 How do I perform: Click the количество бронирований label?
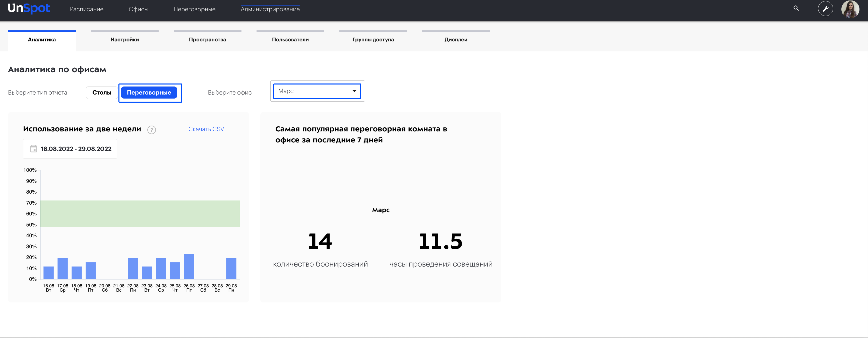[x=320, y=264]
